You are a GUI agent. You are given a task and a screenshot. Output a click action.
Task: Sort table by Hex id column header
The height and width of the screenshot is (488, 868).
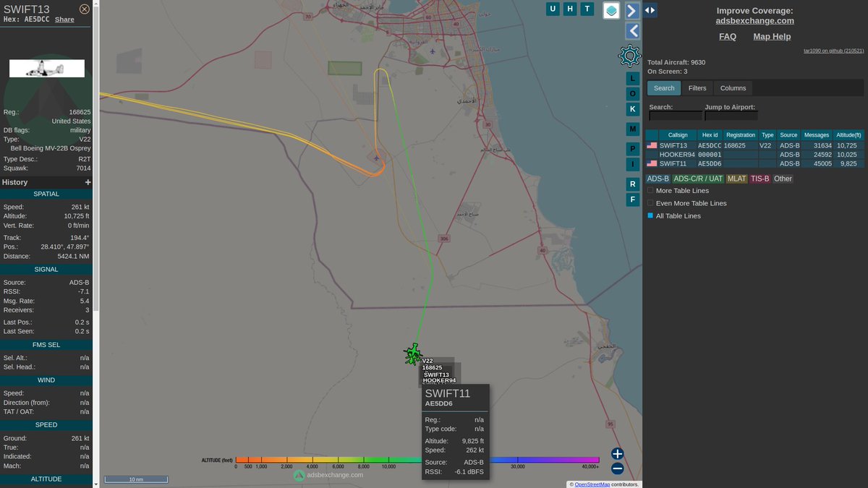click(x=710, y=135)
